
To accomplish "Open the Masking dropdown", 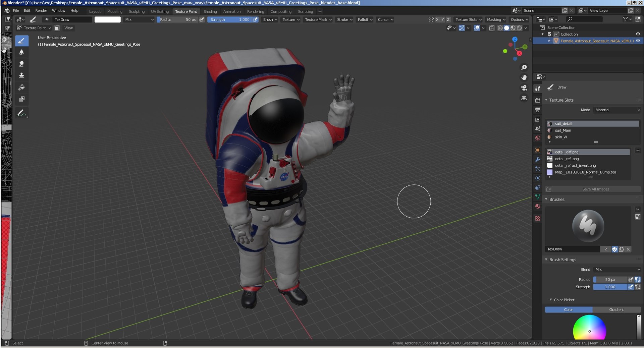I will [496, 19].
